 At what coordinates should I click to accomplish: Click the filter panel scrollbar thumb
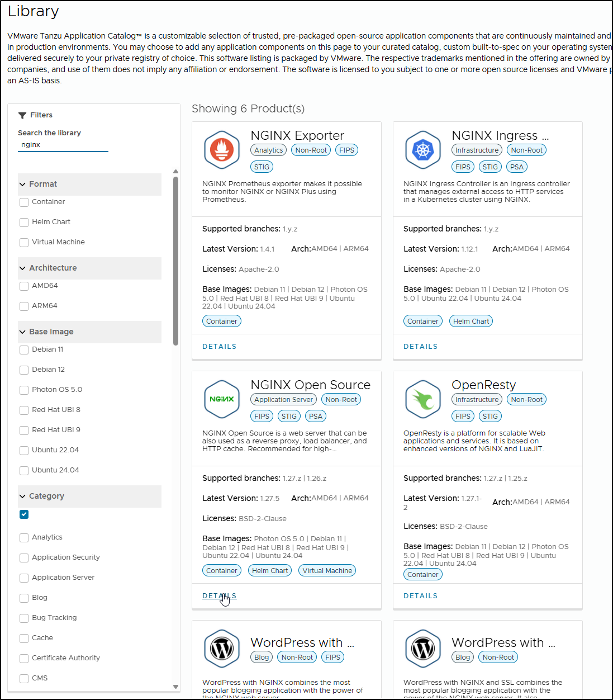coord(175,261)
